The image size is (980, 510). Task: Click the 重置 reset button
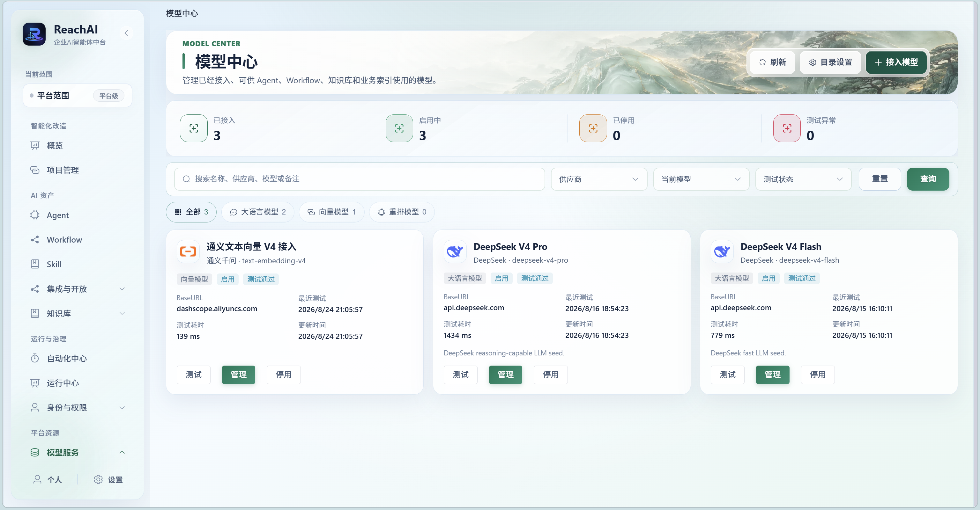tap(880, 179)
